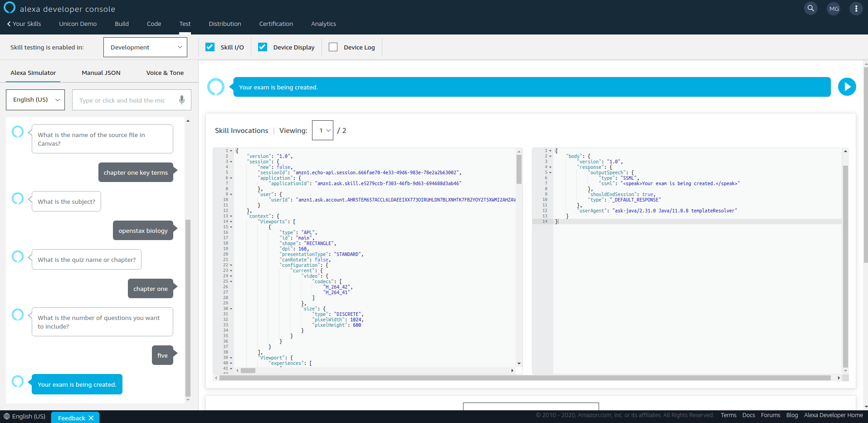Click the scroll-down arrow of request JSON

pyautogui.click(x=519, y=364)
